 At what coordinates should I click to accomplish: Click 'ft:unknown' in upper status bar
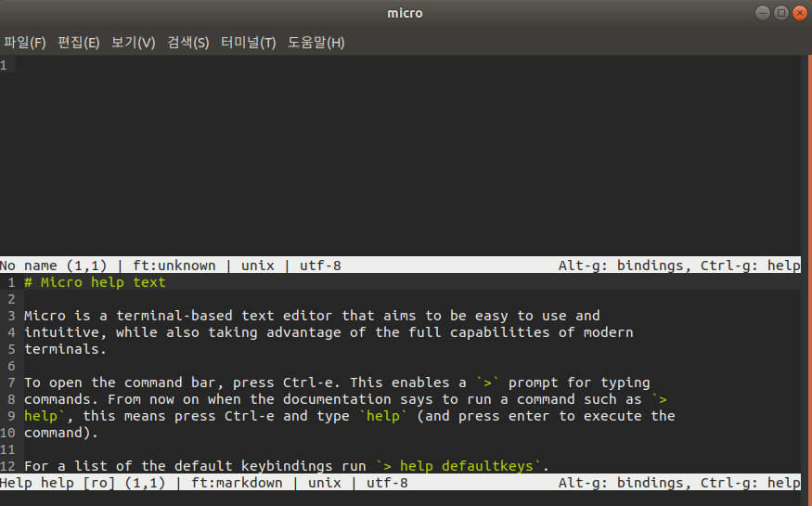[x=174, y=266]
